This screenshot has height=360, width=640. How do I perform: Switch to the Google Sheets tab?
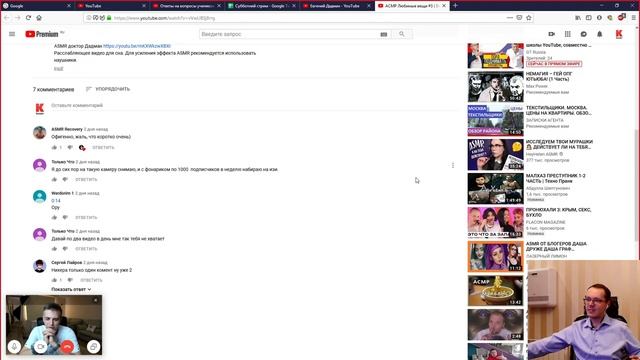(261, 6)
